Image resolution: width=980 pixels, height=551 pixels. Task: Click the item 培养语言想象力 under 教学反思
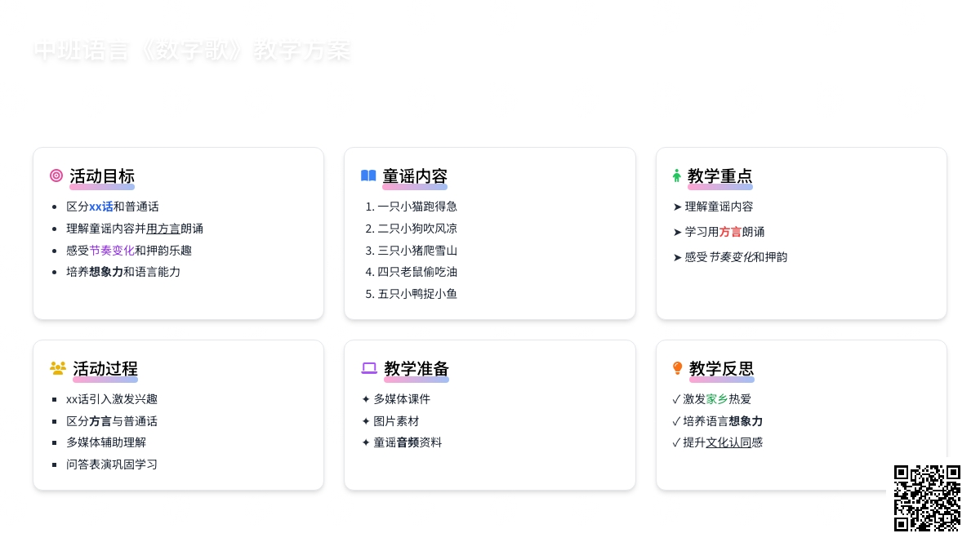(717, 421)
